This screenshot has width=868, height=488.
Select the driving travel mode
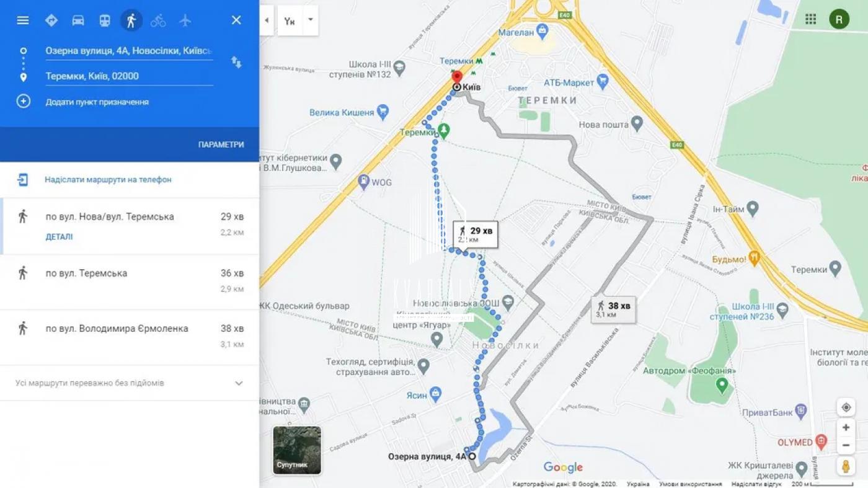(x=78, y=20)
